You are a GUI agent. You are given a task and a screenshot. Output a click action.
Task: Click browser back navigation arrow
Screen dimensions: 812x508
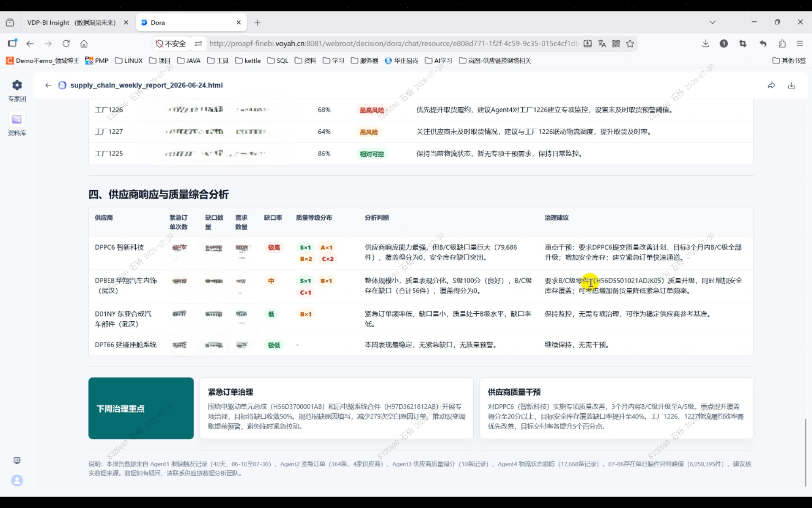pyautogui.click(x=30, y=44)
